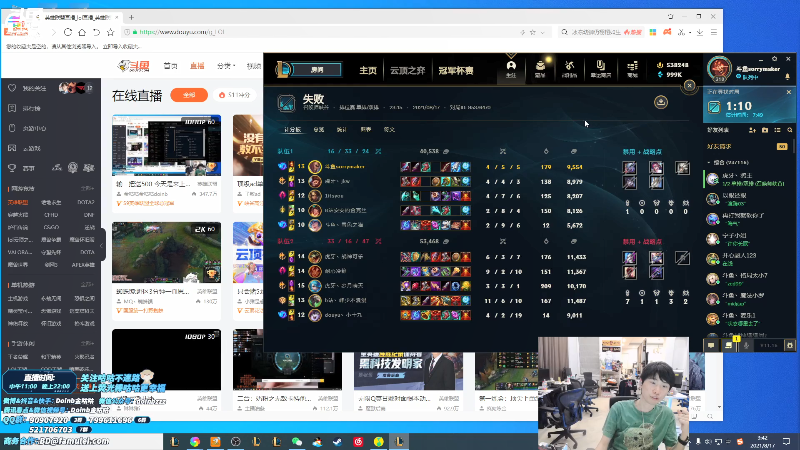This screenshot has height=450, width=800.
Task: Click the summoner avatar portrait top right
Action: point(719,69)
